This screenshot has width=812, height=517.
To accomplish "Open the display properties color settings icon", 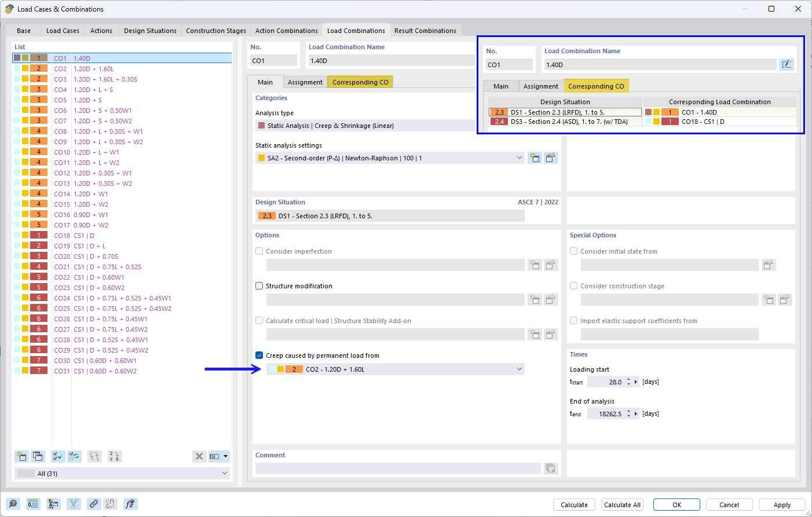I will pos(53,504).
